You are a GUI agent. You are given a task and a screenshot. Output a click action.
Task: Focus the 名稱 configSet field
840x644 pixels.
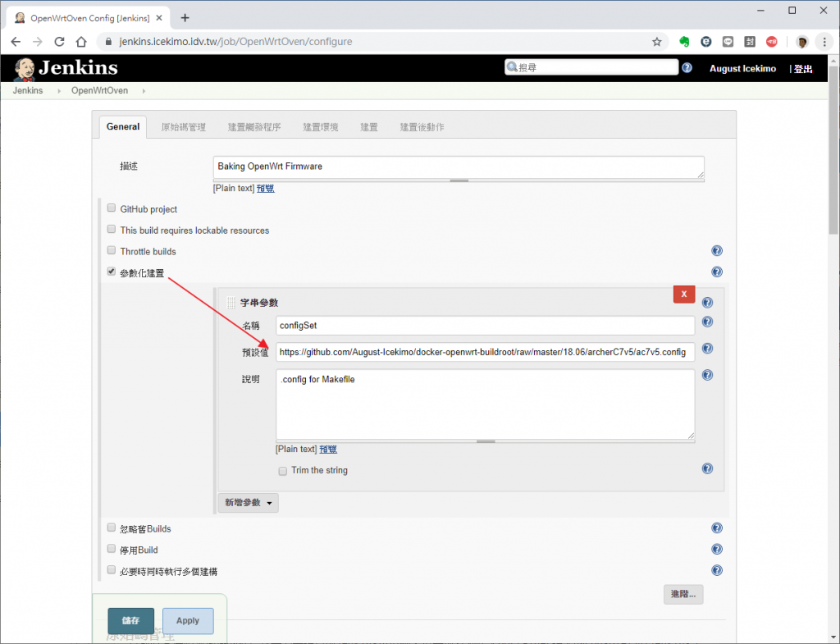(x=486, y=325)
